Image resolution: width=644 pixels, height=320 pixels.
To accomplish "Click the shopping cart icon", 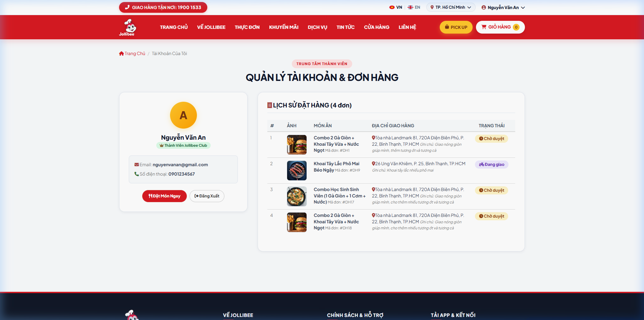I will click(484, 27).
